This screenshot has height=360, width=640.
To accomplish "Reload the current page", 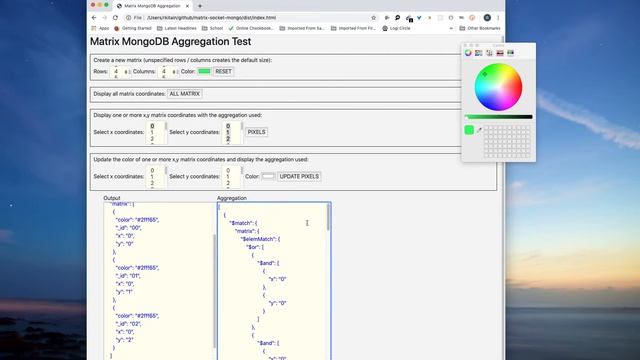I will [x=115, y=18].
